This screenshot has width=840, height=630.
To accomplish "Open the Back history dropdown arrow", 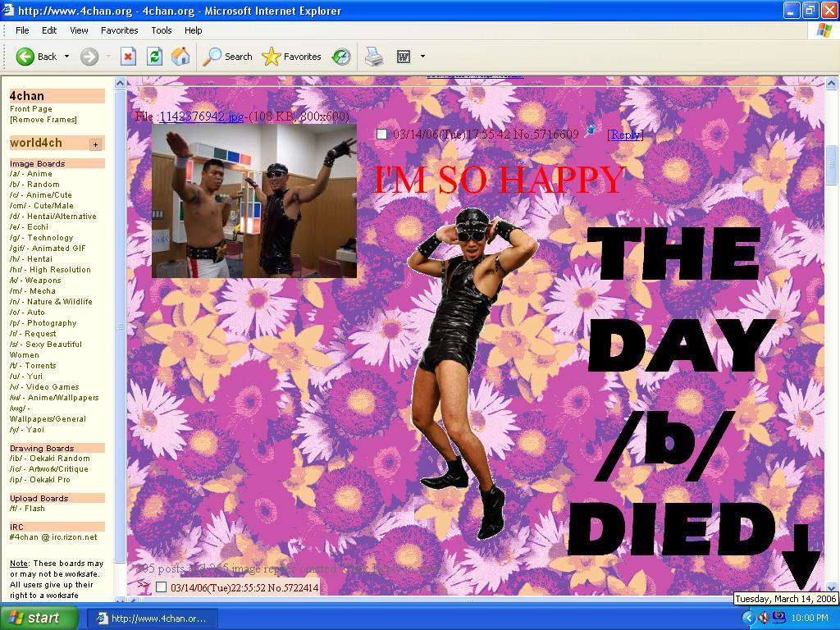I will (67, 57).
